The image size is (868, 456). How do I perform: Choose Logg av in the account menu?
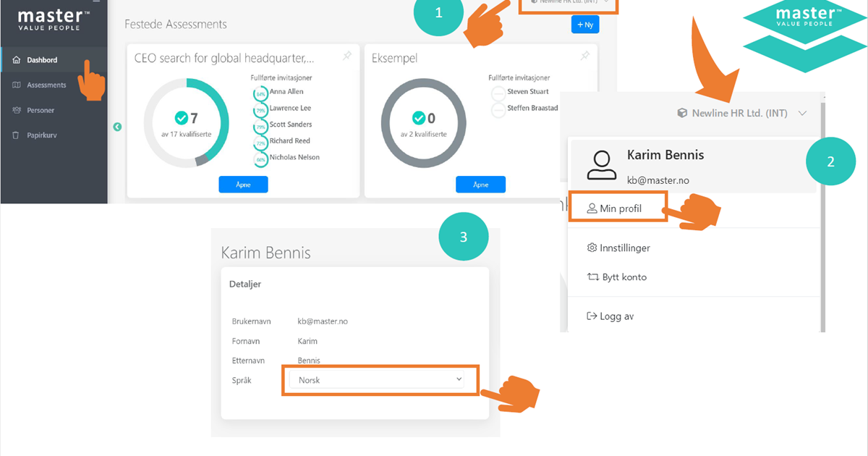click(x=616, y=316)
